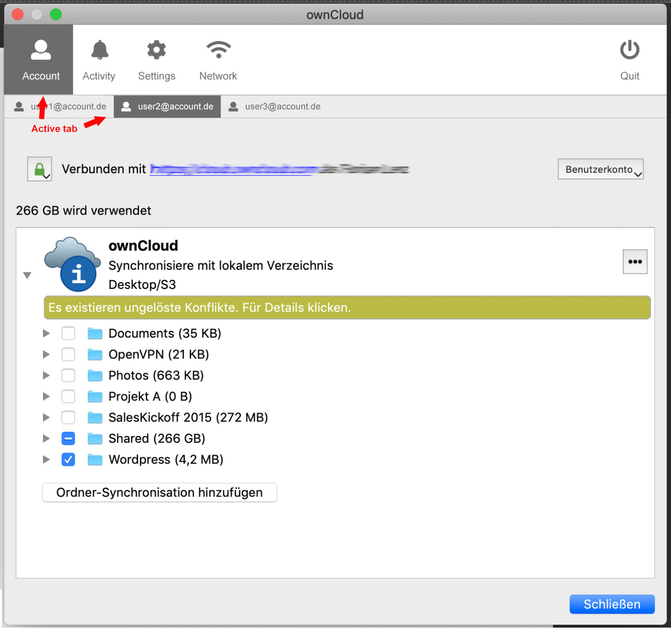Switch to the first account tab
Image resolution: width=671 pixels, height=644 pixels.
point(60,107)
